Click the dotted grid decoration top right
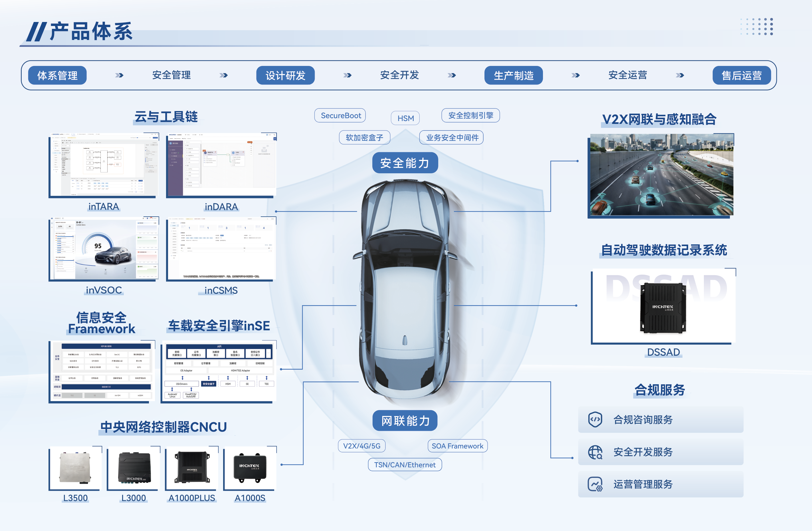Viewport: 812px width, 531px height. [x=757, y=26]
